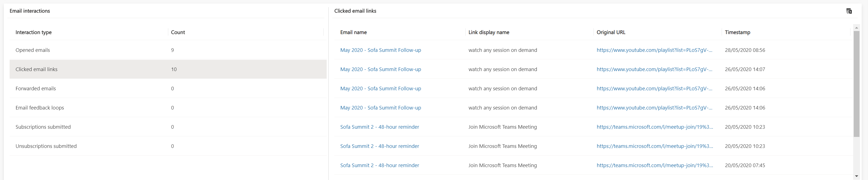This screenshot has height=180, width=868.
Task: Click the scrollbar down arrow
Action: [x=856, y=176]
